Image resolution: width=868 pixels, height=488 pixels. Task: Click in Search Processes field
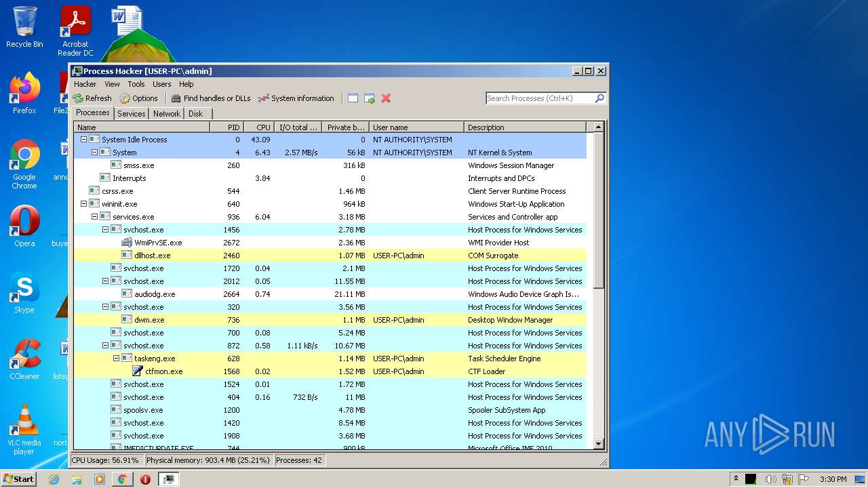[540, 98]
